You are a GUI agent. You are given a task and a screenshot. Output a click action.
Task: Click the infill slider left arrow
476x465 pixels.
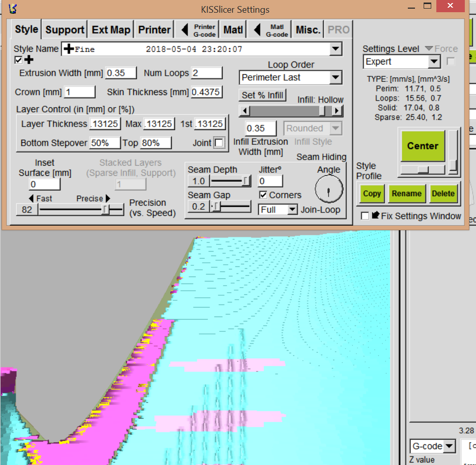click(245, 111)
